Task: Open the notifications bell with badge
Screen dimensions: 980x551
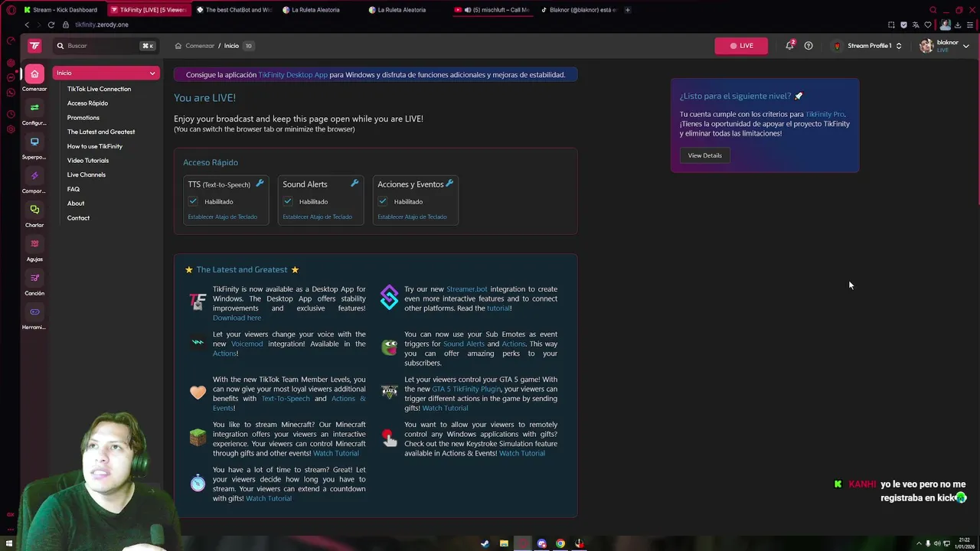Action: pyautogui.click(x=789, y=45)
